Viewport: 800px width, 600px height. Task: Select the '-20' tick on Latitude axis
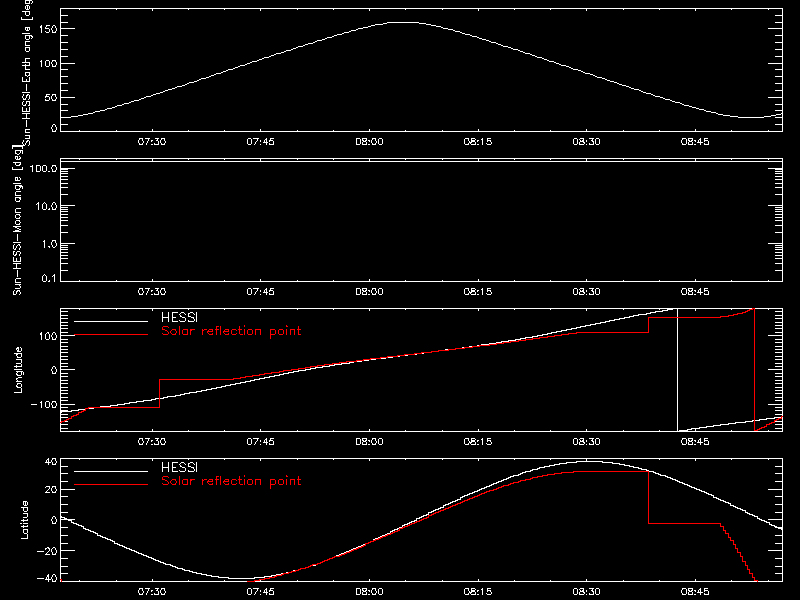click(47, 551)
